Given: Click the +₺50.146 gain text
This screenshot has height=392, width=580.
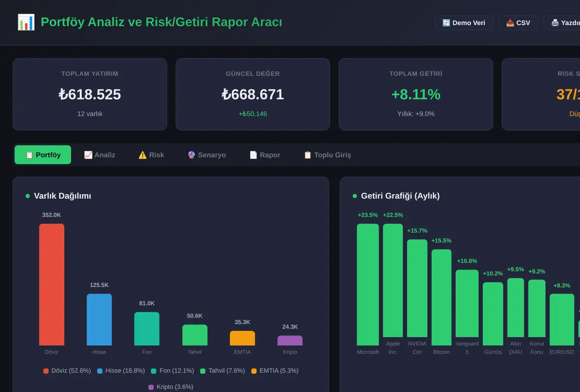Looking at the screenshot, I should click(x=253, y=114).
